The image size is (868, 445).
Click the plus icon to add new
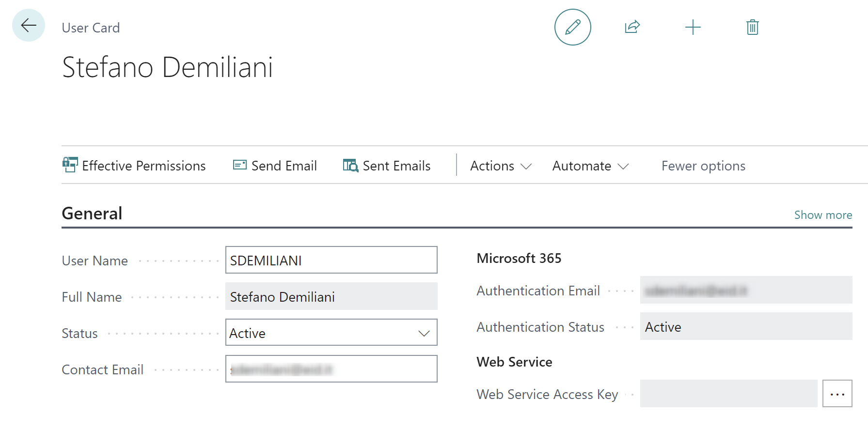pyautogui.click(x=693, y=27)
